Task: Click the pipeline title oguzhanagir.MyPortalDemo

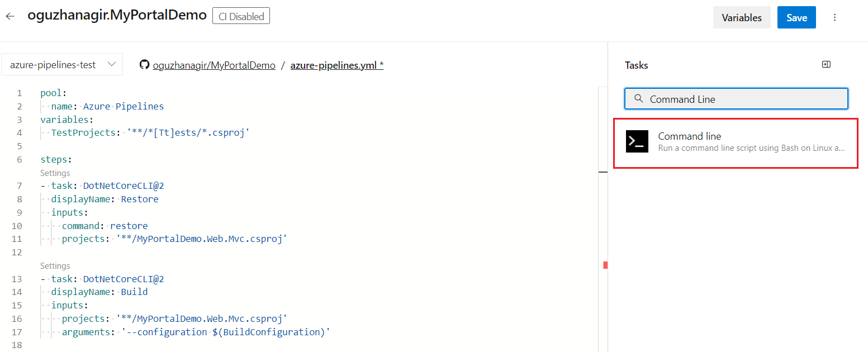Action: [x=117, y=15]
